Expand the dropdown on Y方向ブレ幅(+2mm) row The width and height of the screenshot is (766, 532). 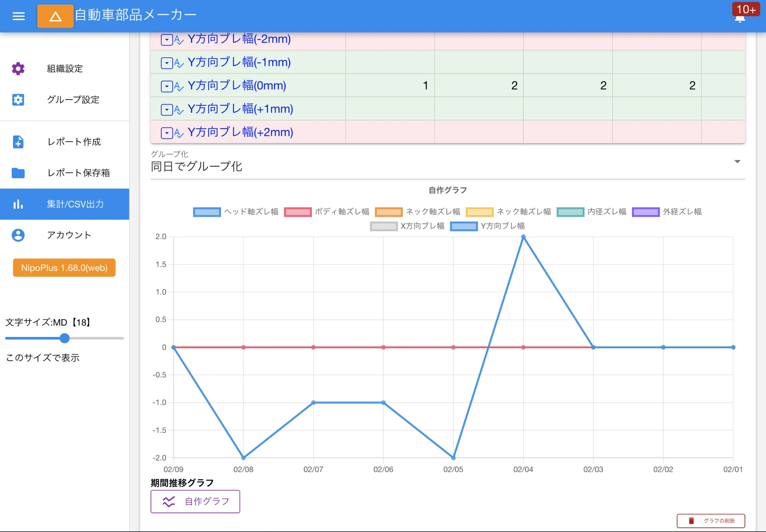coord(167,132)
